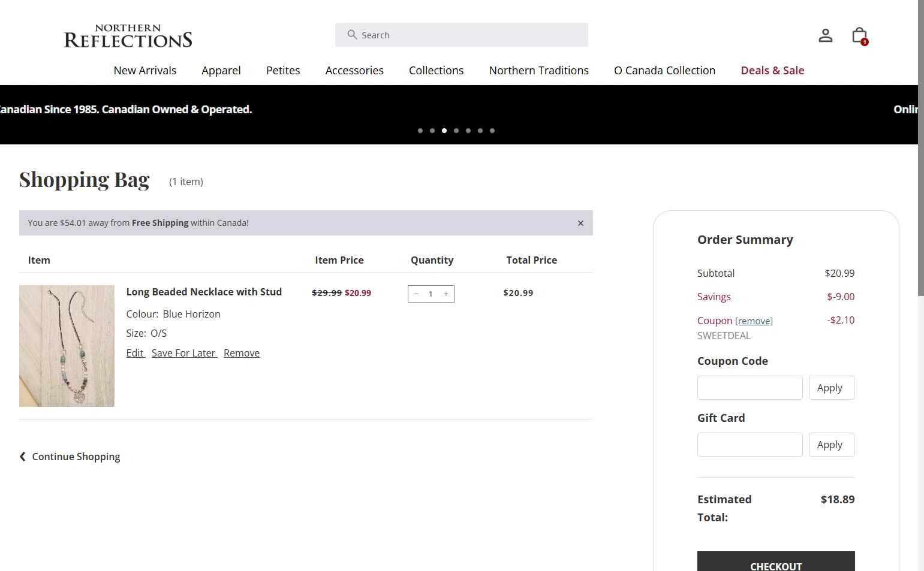Open the Apparel menu
The width and height of the screenshot is (924, 571).
click(x=221, y=71)
